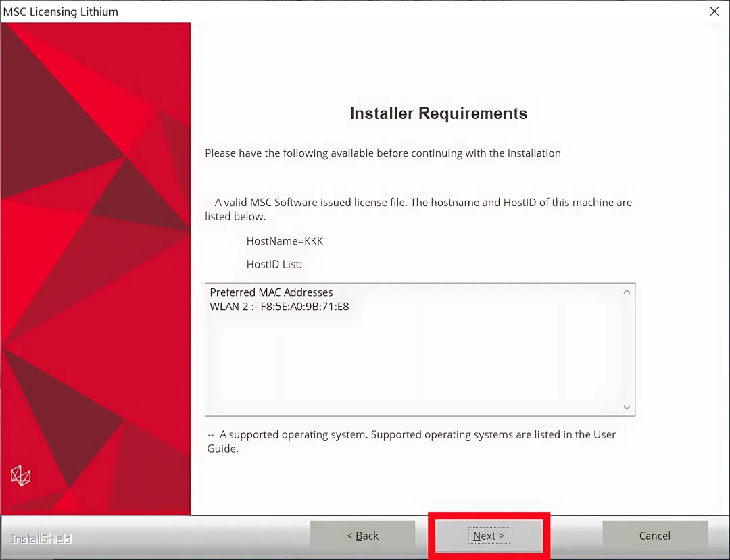
Task: Click the Next button
Action: 489,536
